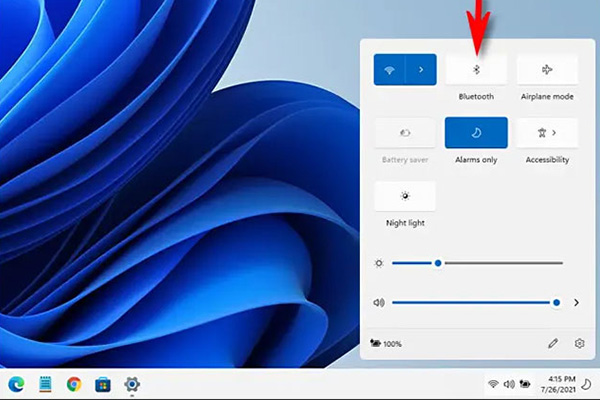Enable Airplane mode tile
This screenshot has width=600, height=400.
coord(547,70)
